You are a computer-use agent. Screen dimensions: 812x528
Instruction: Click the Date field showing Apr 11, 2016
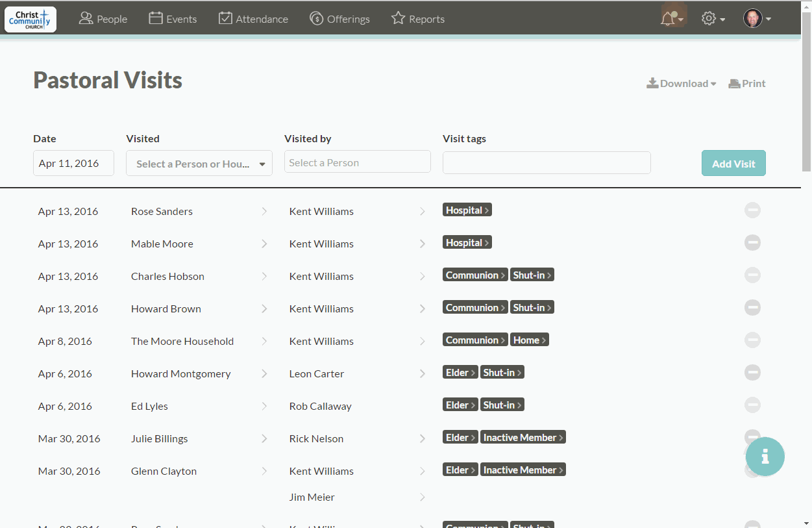click(x=73, y=162)
